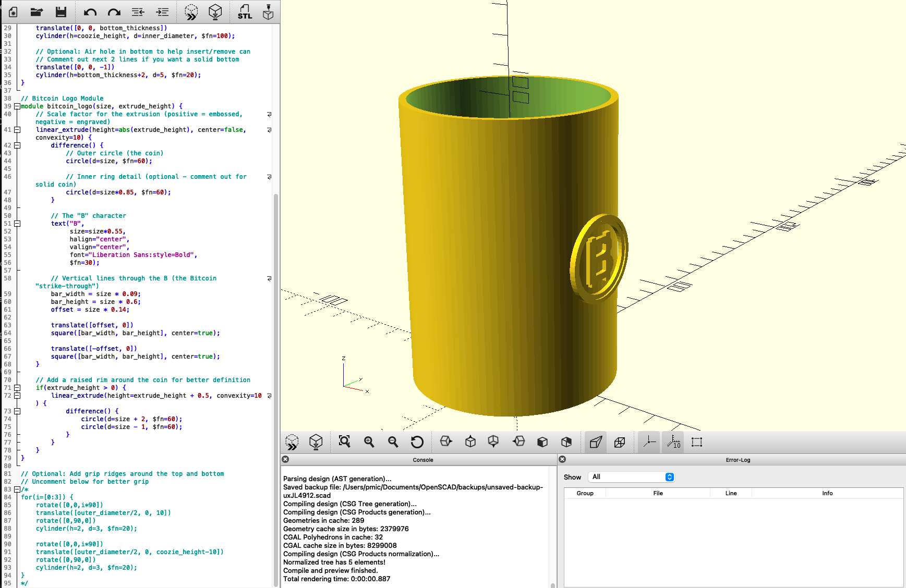Close the Error-Log panel
906x588 pixels.
click(562, 459)
